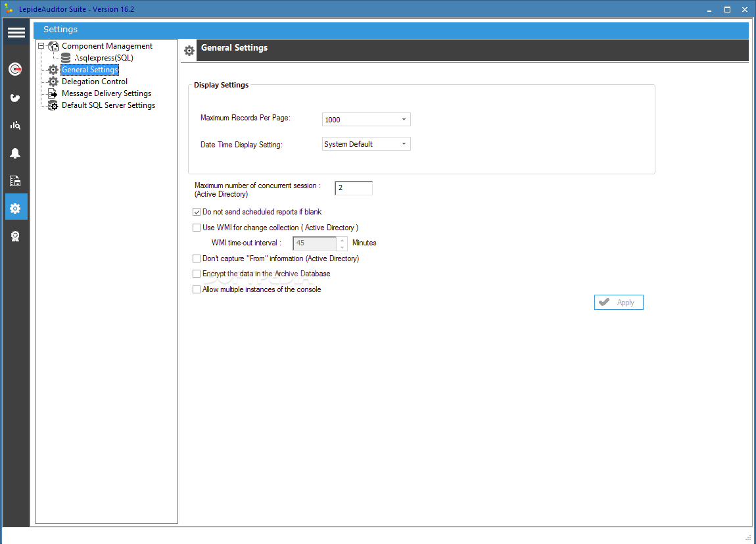756x544 pixels.
Task: Select General Settings in the tree
Action: pos(89,70)
